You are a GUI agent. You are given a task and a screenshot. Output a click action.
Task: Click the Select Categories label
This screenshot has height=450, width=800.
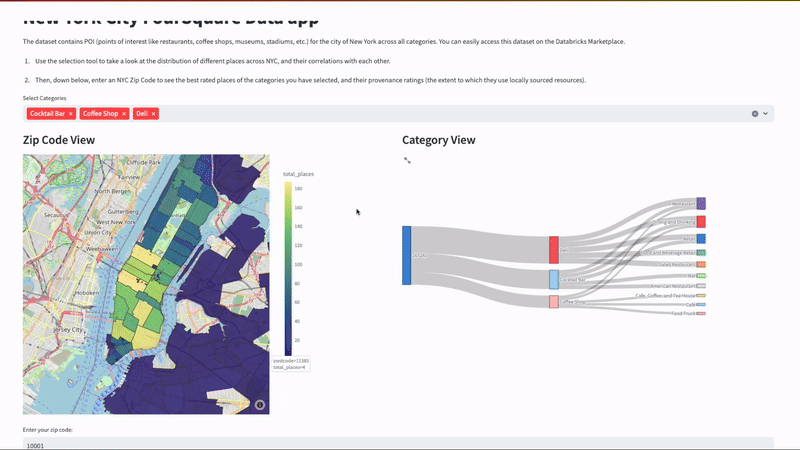[x=44, y=98]
